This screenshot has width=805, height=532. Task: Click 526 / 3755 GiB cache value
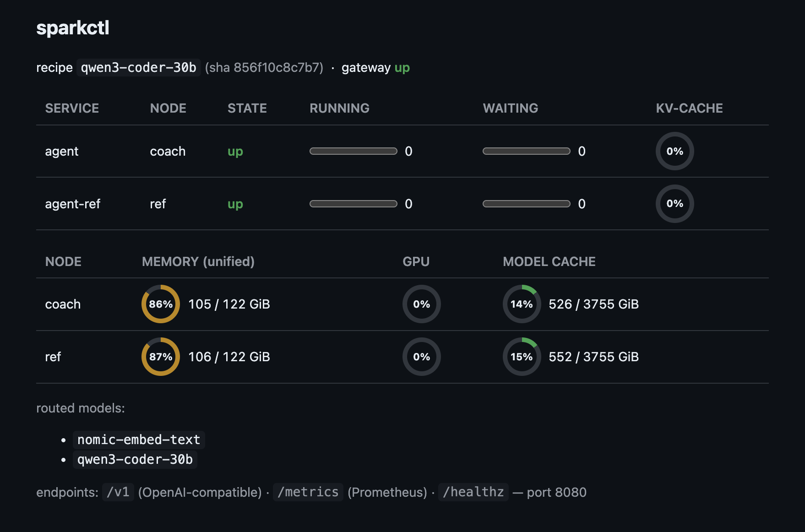594,304
